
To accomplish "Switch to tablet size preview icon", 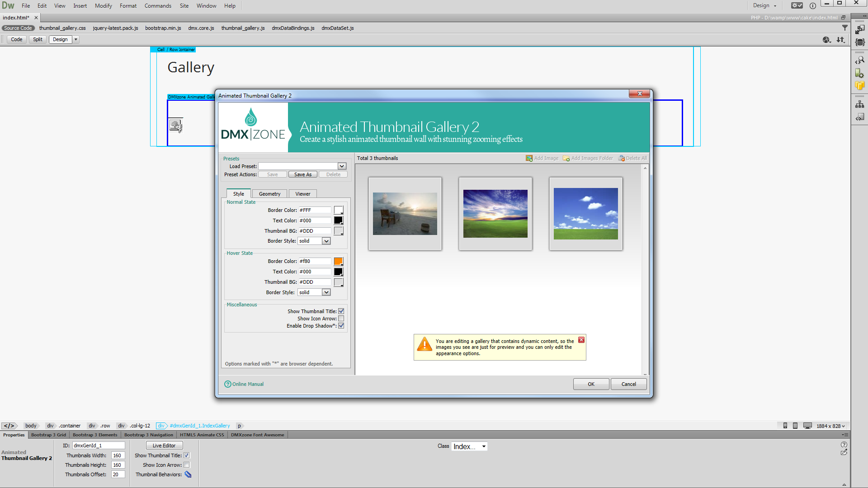I will coord(795,426).
